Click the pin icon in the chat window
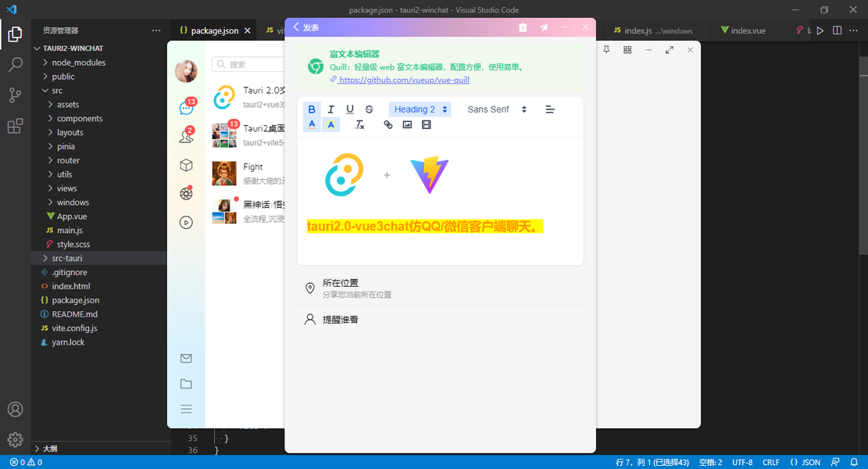 [606, 50]
